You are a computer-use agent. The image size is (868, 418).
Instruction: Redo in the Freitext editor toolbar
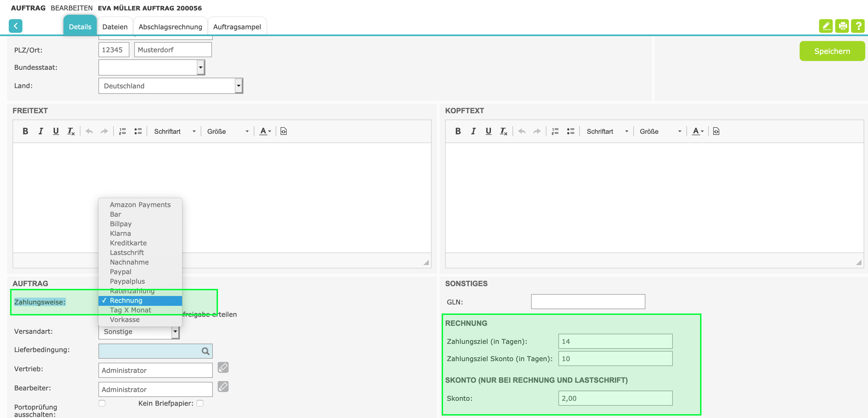click(104, 131)
